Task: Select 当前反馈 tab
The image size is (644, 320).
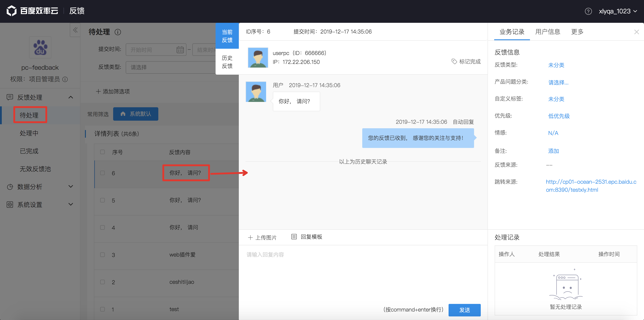Action: (227, 36)
